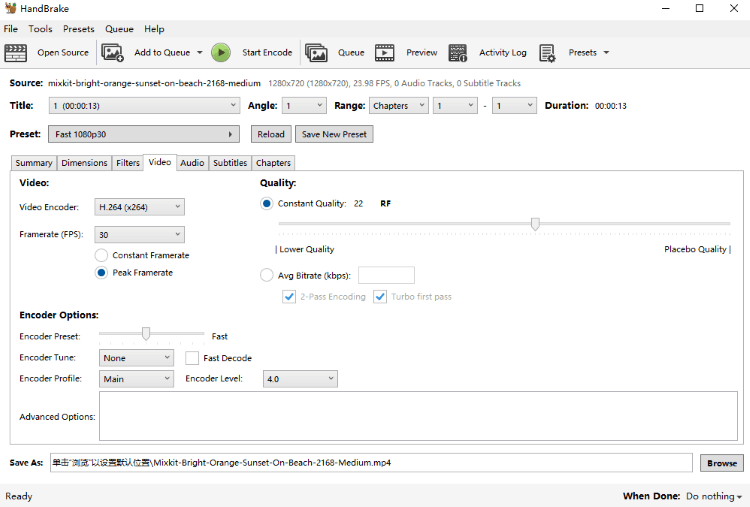Click the Placebo Quality label
Screen dimensions: 750x507
[695, 249]
